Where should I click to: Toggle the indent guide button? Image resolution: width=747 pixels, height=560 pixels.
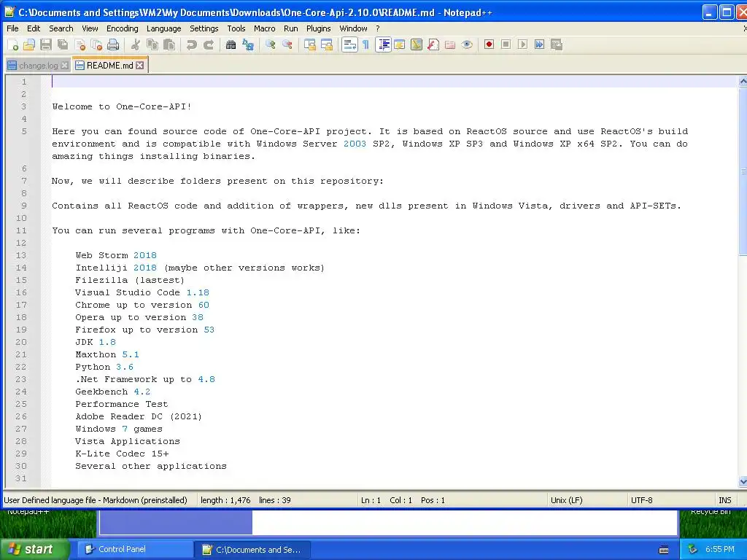click(x=383, y=44)
